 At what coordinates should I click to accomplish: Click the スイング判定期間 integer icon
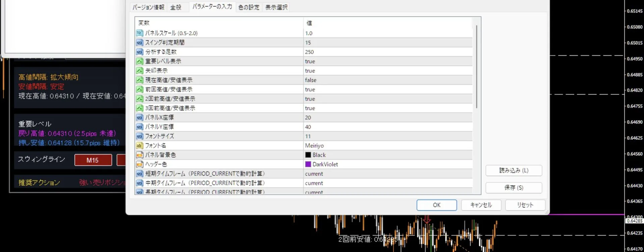point(139,43)
